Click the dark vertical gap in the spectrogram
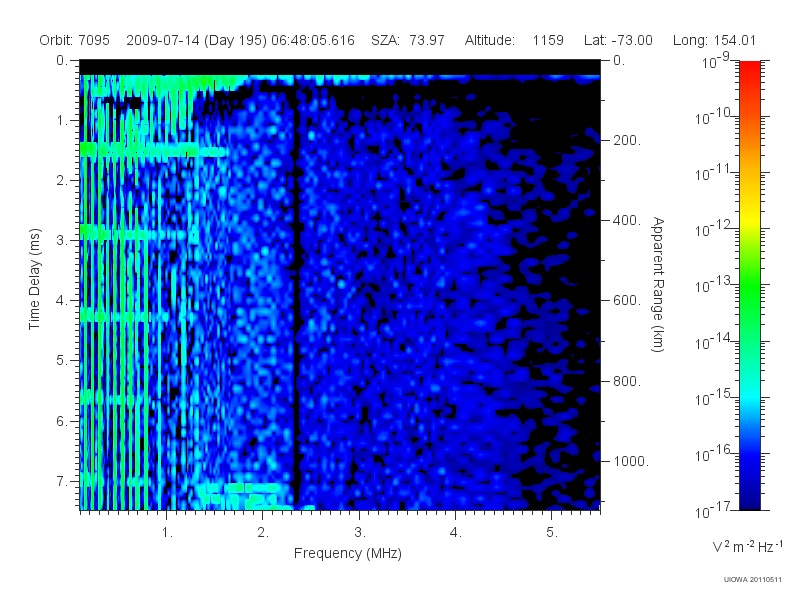The width and height of the screenshot is (800, 600). (296, 296)
